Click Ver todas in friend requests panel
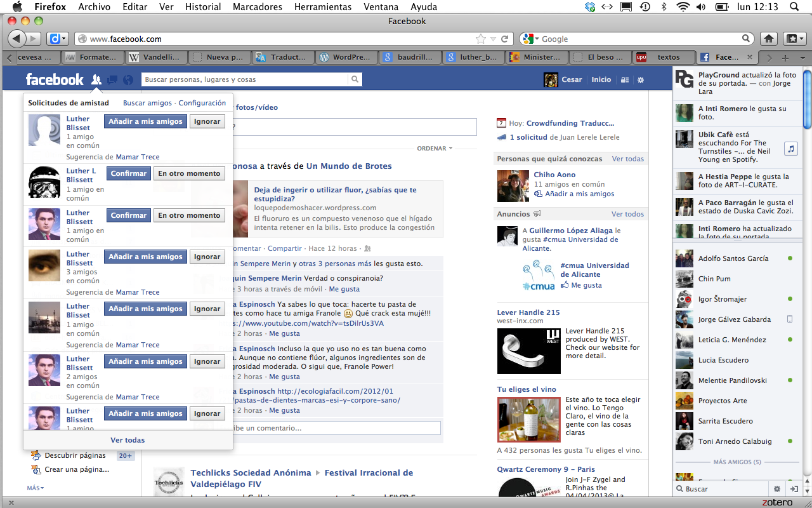This screenshot has width=812, height=508. point(128,440)
